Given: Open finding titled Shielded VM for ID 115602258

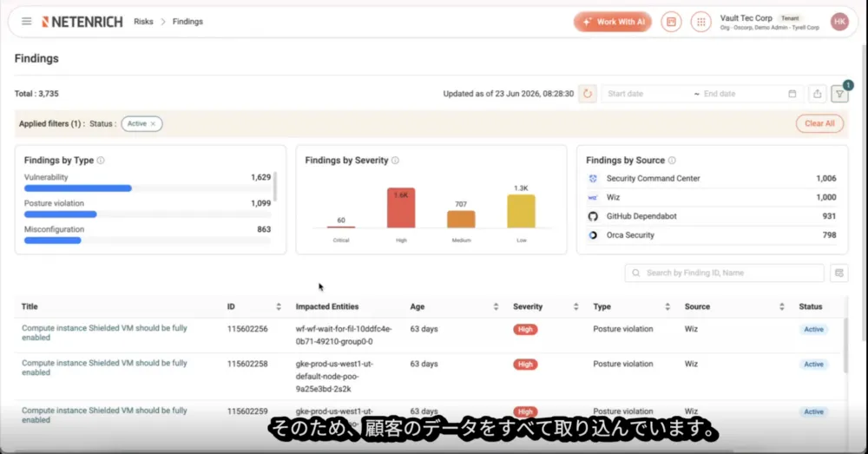Looking at the screenshot, I should point(104,368).
